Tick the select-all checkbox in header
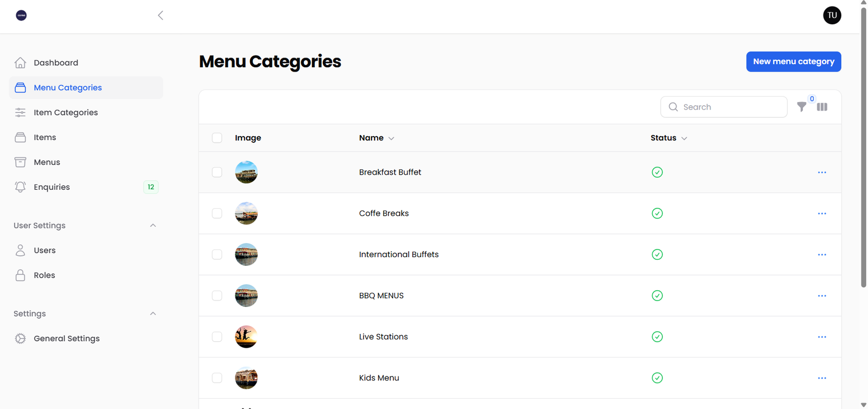 tap(217, 138)
